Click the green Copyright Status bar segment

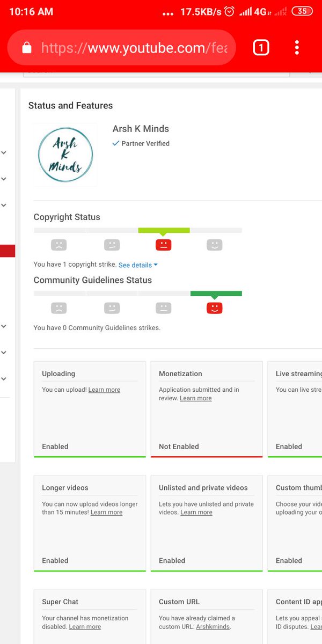(x=164, y=230)
